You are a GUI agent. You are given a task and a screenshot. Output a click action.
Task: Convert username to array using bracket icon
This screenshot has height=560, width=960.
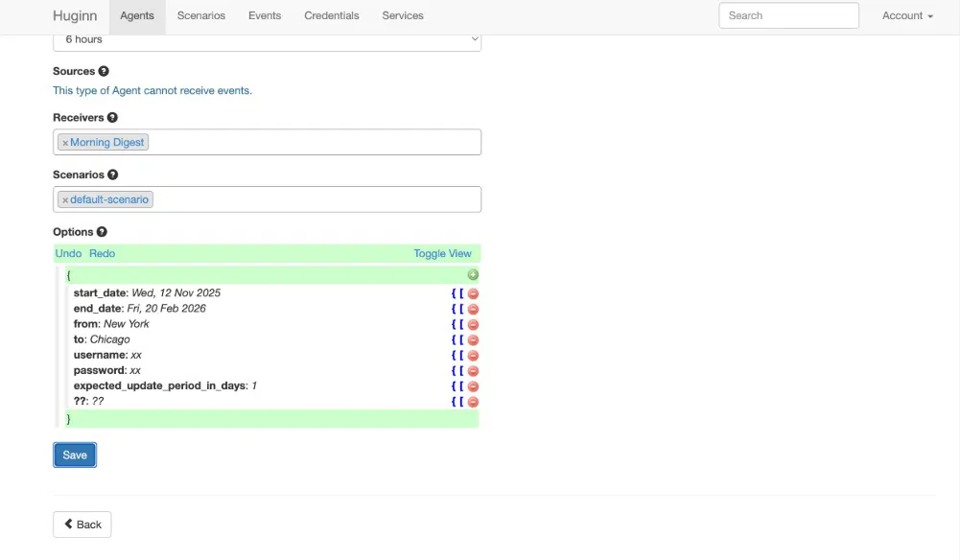[461, 356]
